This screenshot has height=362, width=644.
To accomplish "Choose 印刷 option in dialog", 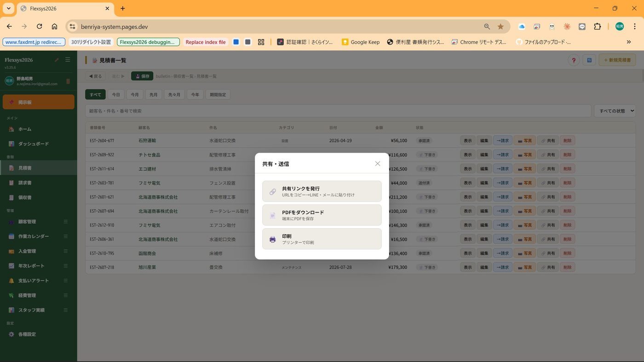I will (322, 239).
